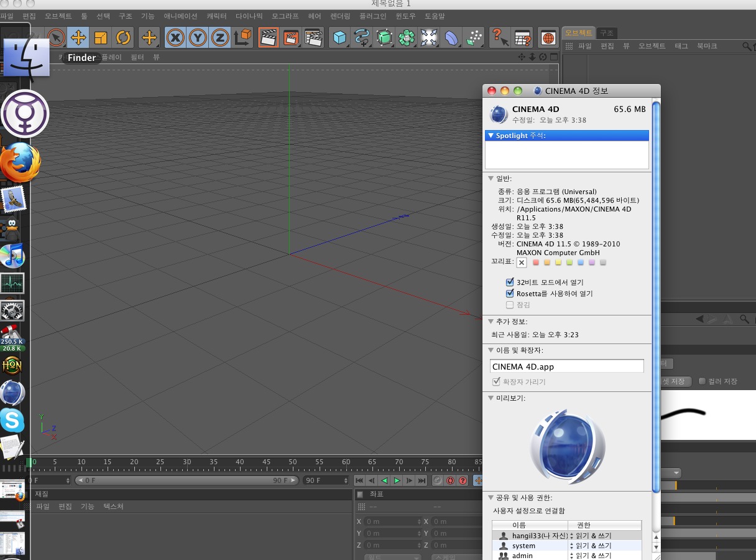Open 북마크 menu in Objects panel
This screenshot has width=756, height=560.
pyautogui.click(x=706, y=46)
